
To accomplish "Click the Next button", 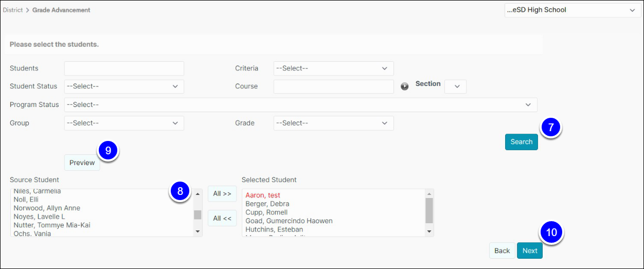I will click(x=530, y=250).
